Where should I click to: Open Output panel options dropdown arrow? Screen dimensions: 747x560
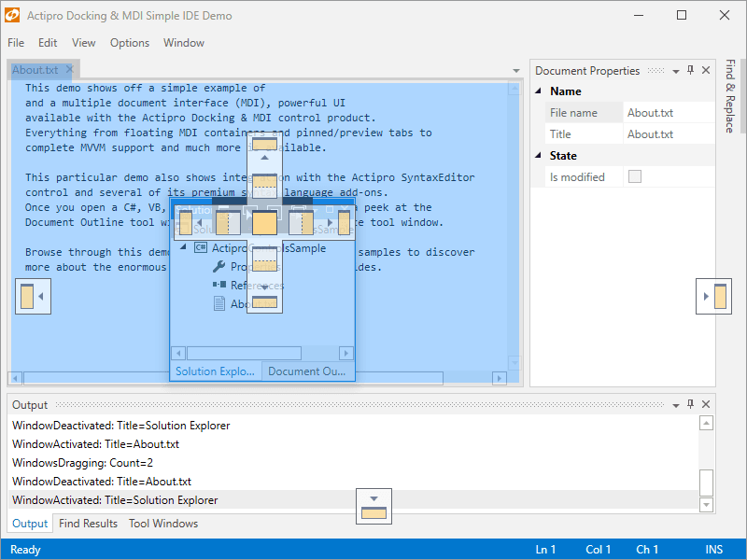(x=675, y=405)
